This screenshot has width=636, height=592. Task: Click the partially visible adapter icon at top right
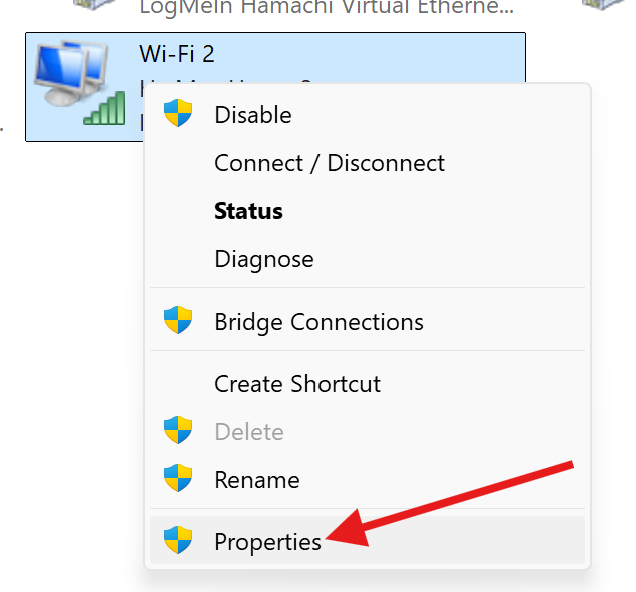pyautogui.click(x=605, y=4)
